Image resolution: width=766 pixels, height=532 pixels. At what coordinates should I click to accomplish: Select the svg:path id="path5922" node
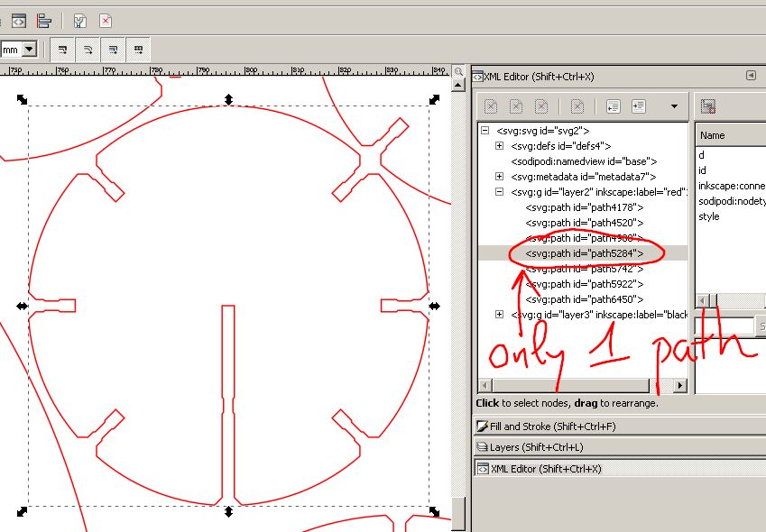coord(585,284)
